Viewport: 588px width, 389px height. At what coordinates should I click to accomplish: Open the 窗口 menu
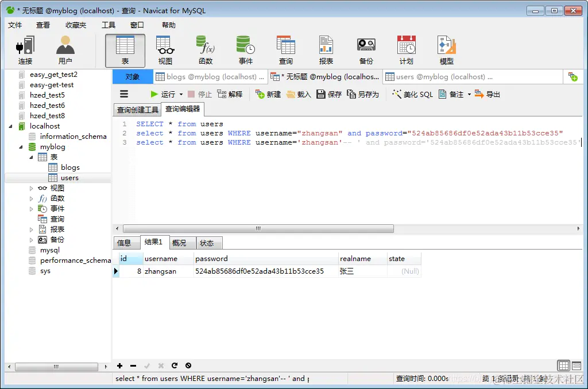[x=137, y=25]
